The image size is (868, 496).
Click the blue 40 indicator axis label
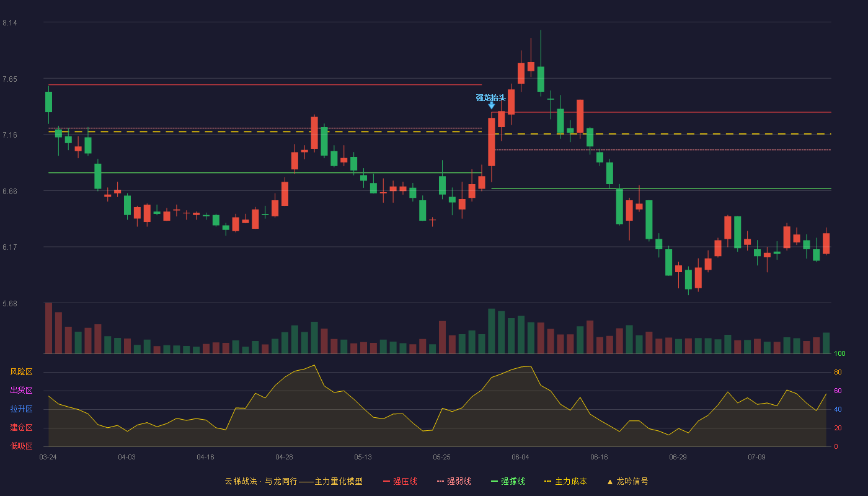[x=837, y=409]
